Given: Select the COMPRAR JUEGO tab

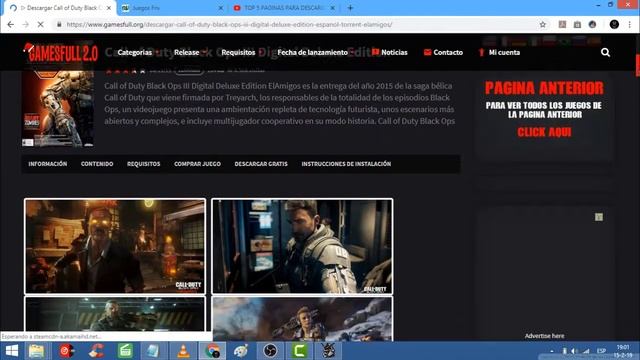Looking at the screenshot, I should coord(198,164).
